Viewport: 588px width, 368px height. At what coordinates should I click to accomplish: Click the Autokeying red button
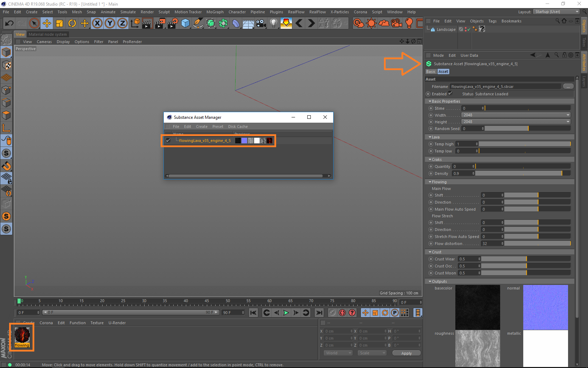pos(342,313)
